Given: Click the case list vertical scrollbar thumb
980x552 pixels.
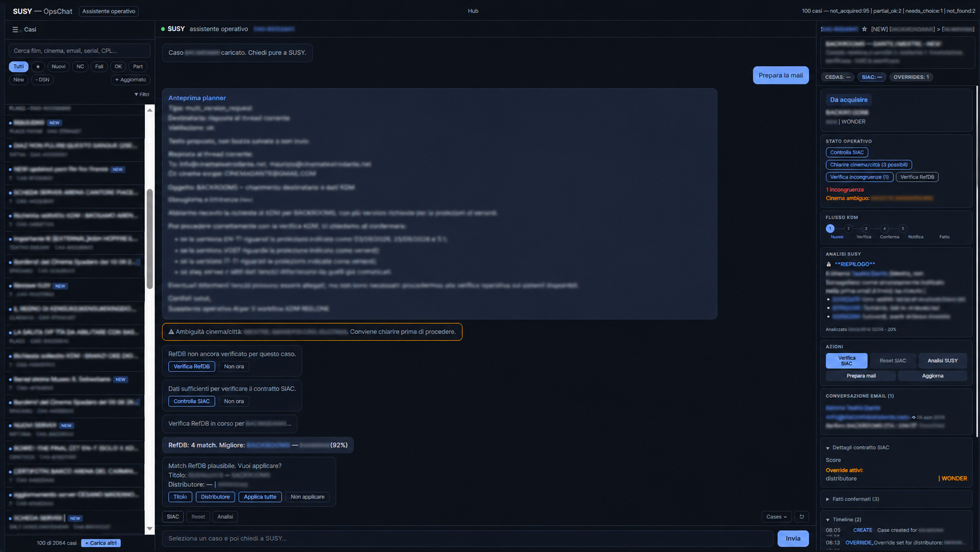Looking at the screenshot, I should pyautogui.click(x=149, y=239).
